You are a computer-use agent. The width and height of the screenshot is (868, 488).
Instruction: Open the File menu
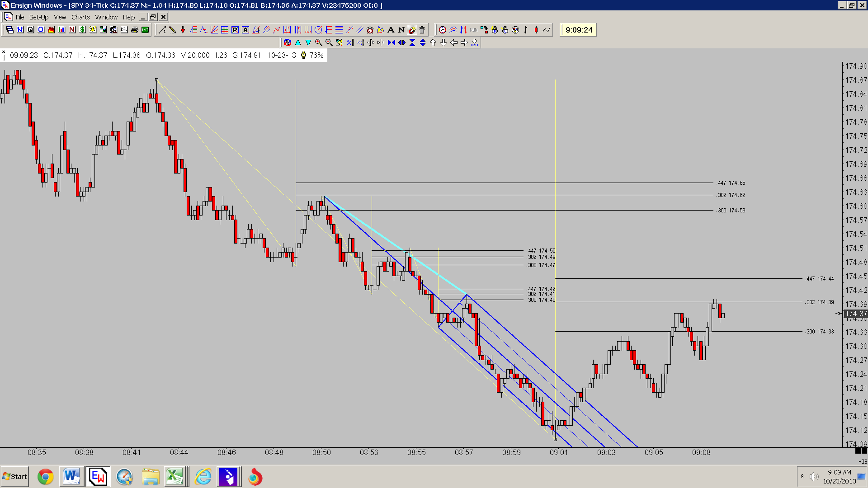20,17
